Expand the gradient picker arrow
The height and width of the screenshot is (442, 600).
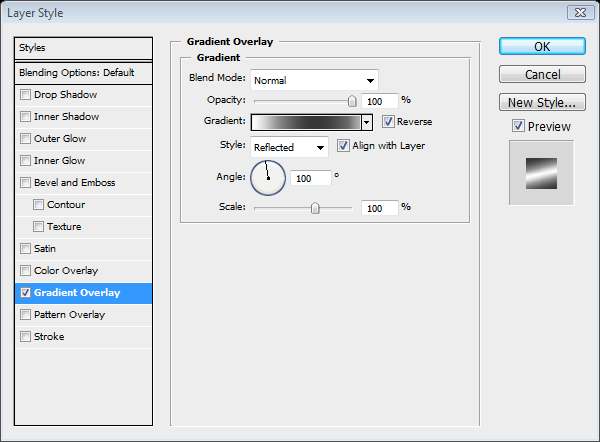pyautogui.click(x=367, y=122)
